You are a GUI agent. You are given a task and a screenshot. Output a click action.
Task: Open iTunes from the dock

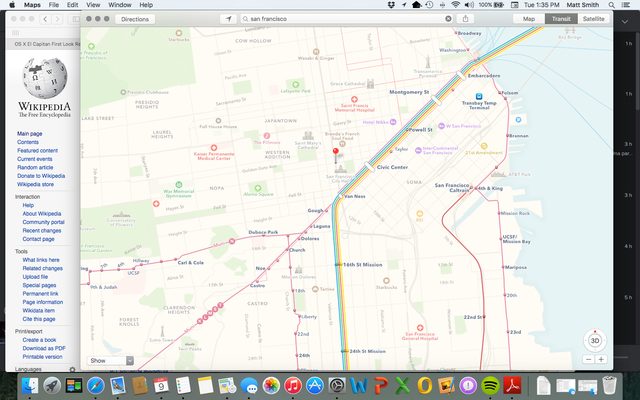click(293, 385)
